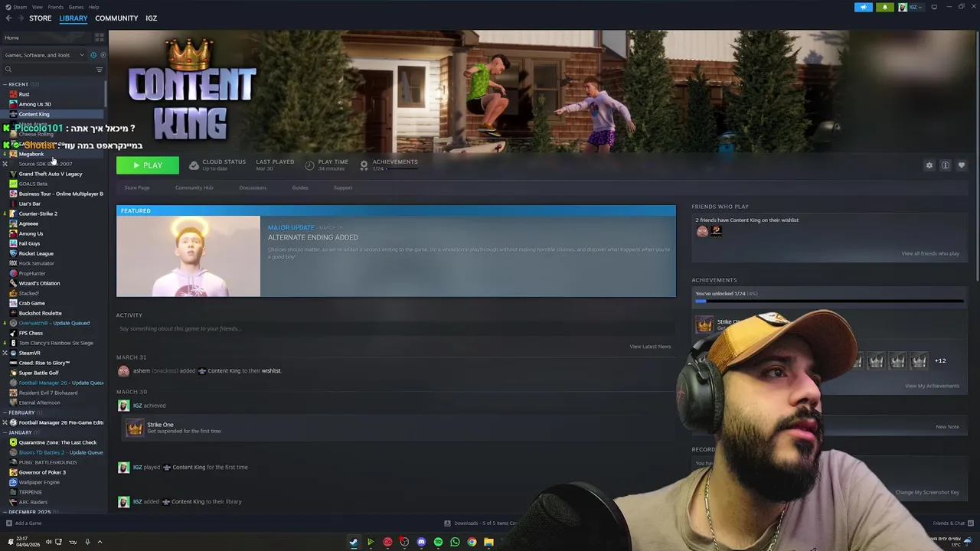Open Games, Software, and Tools dropdown

(44, 55)
